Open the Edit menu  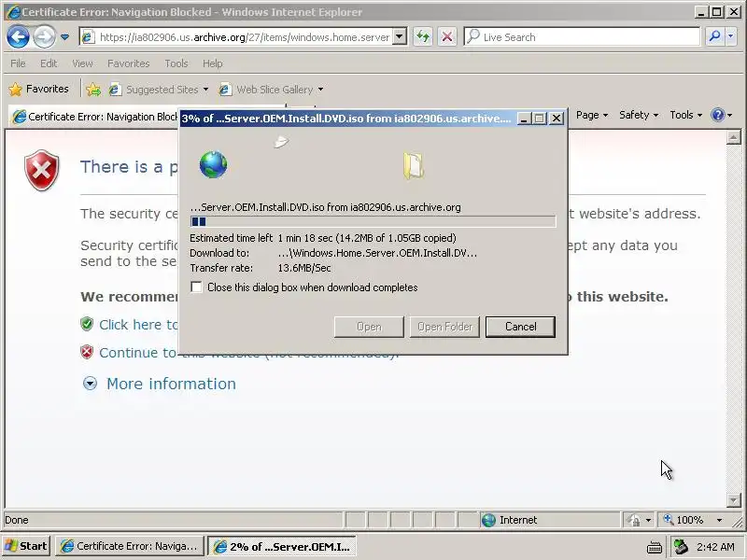point(49,63)
